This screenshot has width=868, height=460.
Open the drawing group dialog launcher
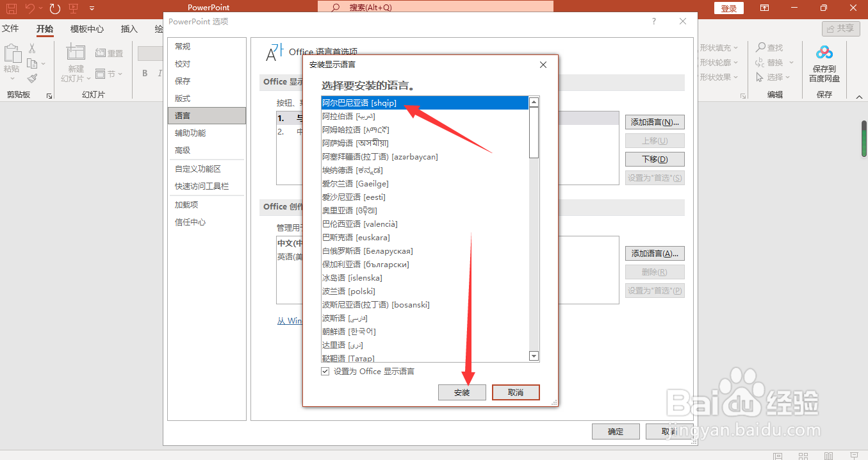743,95
